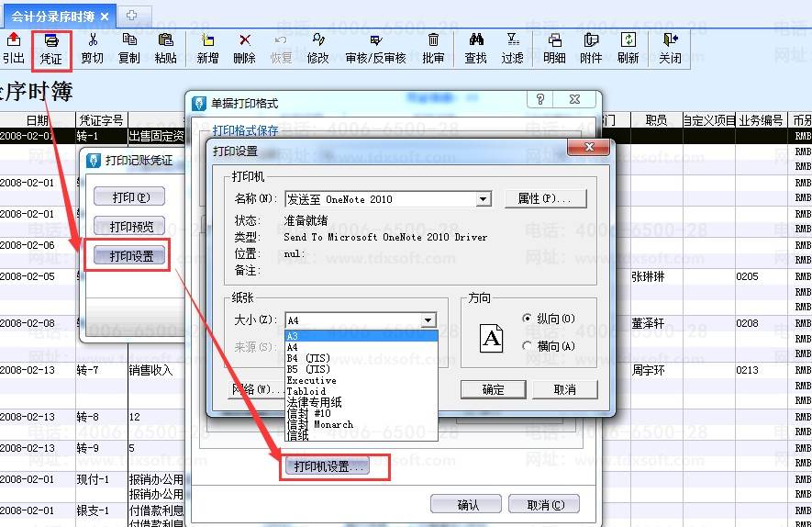Click the 剪切 scissors icon
The width and height of the screenshot is (812, 527).
pyautogui.click(x=93, y=40)
